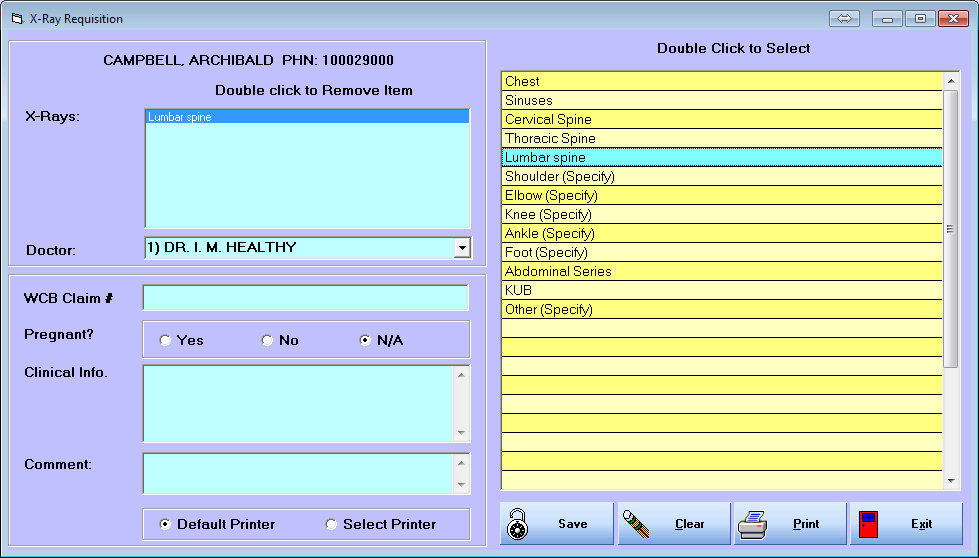Click inside the Comment text box
Screen dimensions: 979x558
298,473
